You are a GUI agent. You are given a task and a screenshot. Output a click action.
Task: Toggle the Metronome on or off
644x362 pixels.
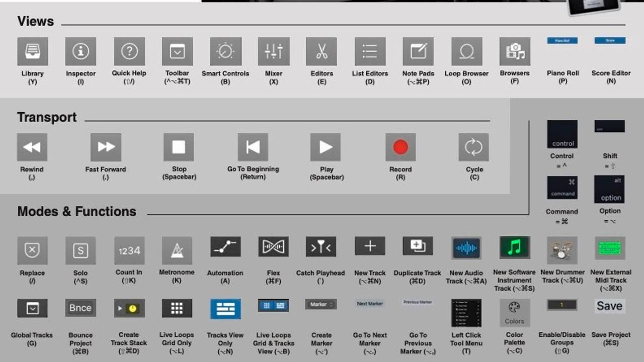coord(177,250)
